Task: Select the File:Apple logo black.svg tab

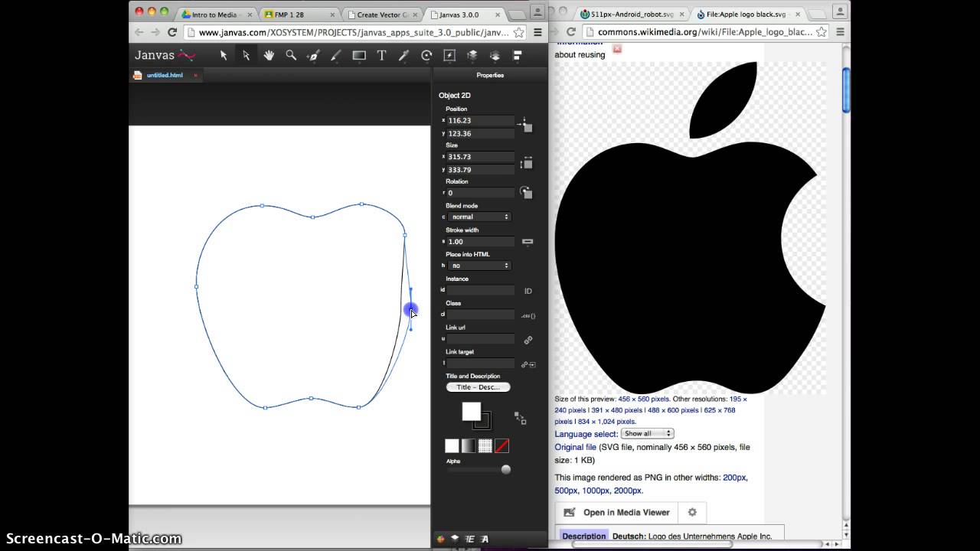Action: [748, 15]
